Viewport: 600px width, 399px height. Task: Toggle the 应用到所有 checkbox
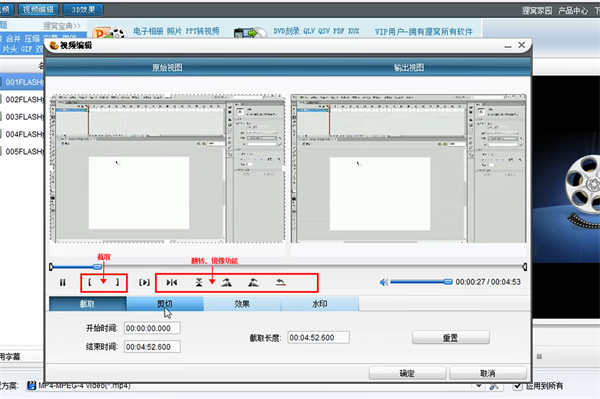coord(518,386)
